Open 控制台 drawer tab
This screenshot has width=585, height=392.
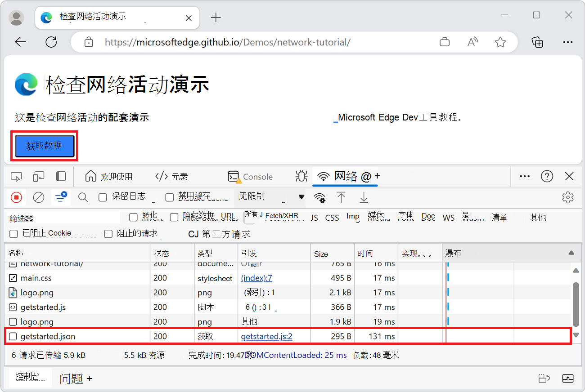[31, 378]
